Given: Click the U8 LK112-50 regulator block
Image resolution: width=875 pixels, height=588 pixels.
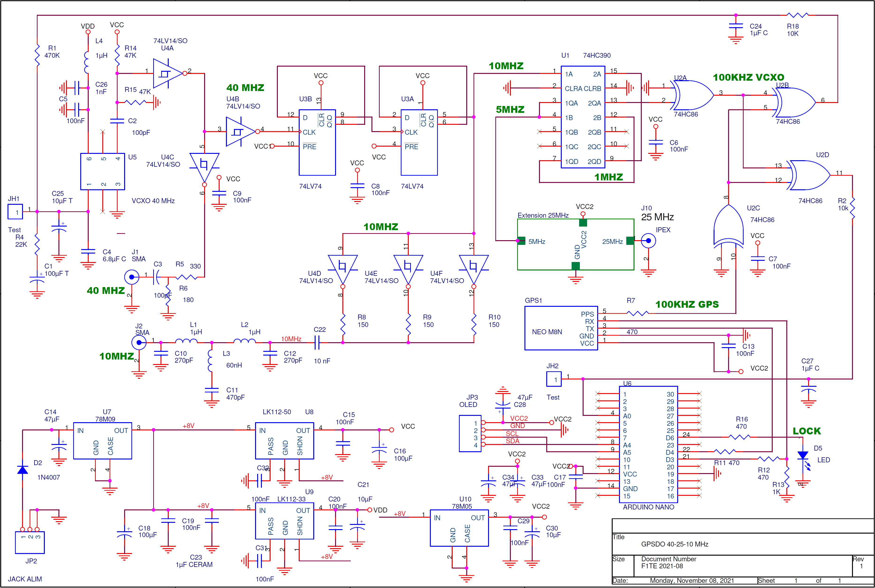Looking at the screenshot, I should pyautogui.click(x=285, y=441).
